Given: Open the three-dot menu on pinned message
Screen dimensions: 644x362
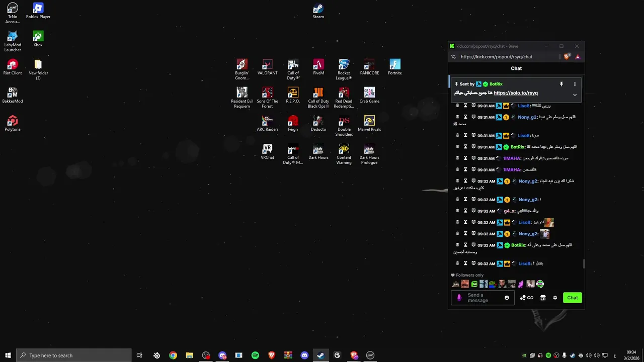Looking at the screenshot, I should (x=575, y=84).
